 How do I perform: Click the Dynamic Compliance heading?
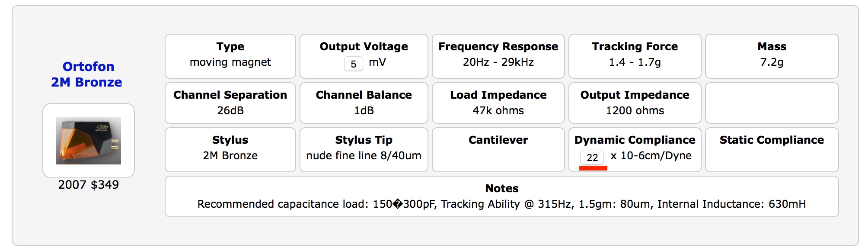point(635,140)
